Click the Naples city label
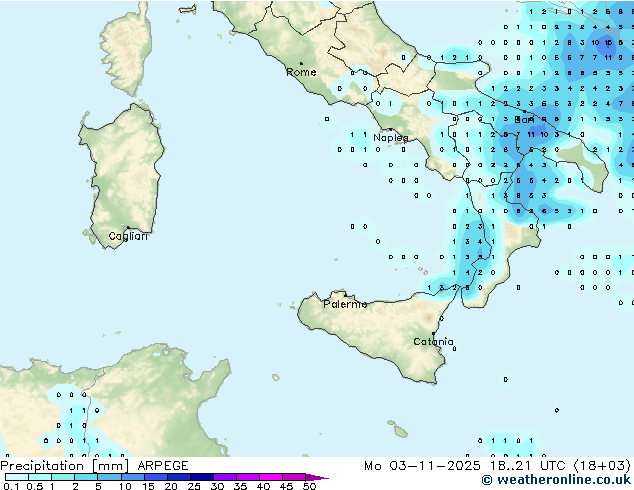The width and height of the screenshot is (634, 490). pos(391,138)
